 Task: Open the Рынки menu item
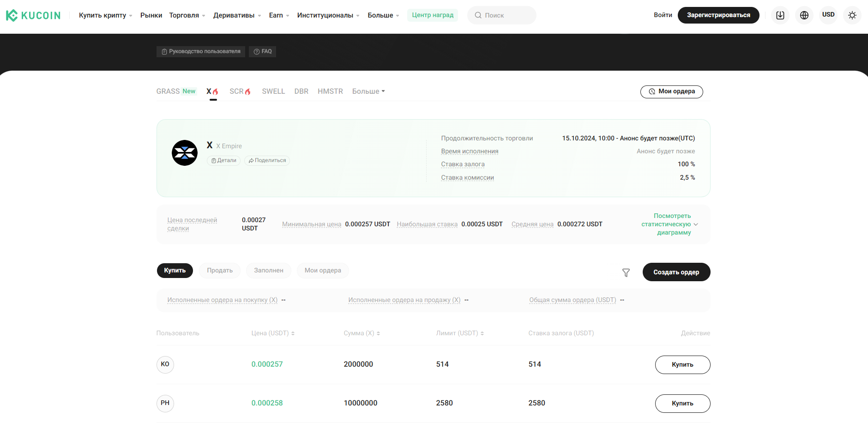coord(151,15)
